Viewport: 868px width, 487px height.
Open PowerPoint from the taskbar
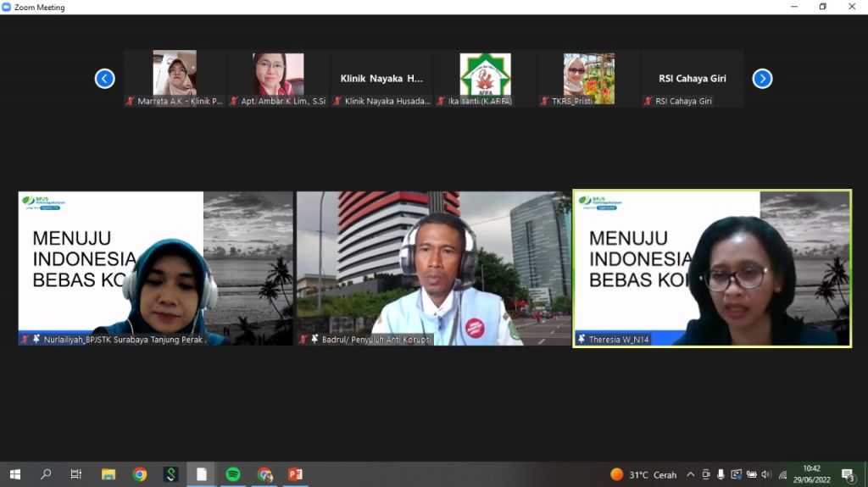295,474
